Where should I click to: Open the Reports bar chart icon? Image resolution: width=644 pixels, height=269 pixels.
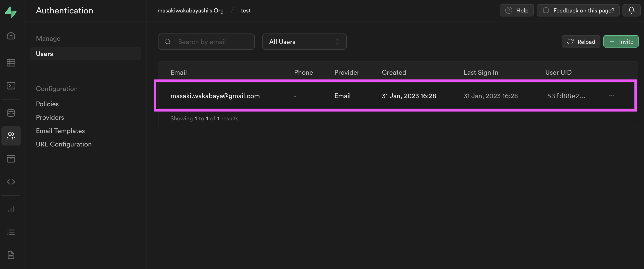click(11, 209)
